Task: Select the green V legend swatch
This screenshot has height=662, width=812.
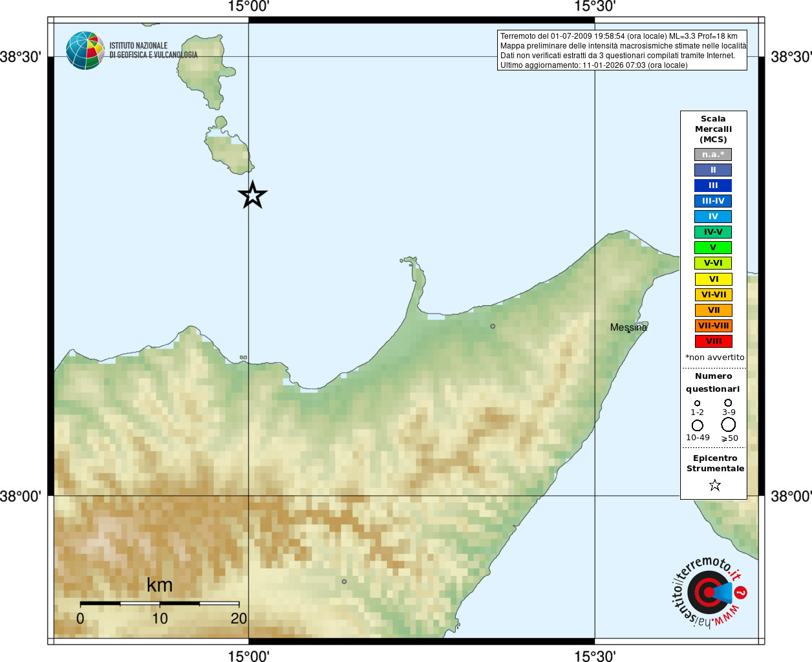Action: click(x=713, y=248)
